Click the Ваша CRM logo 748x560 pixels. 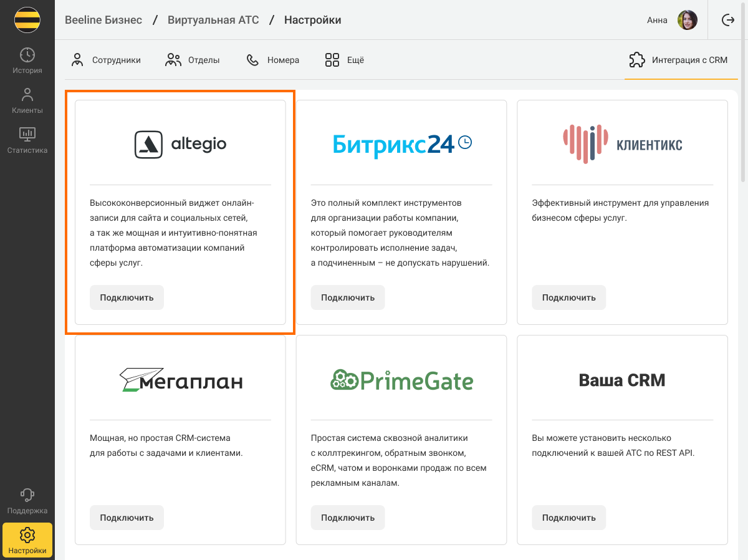[621, 380]
